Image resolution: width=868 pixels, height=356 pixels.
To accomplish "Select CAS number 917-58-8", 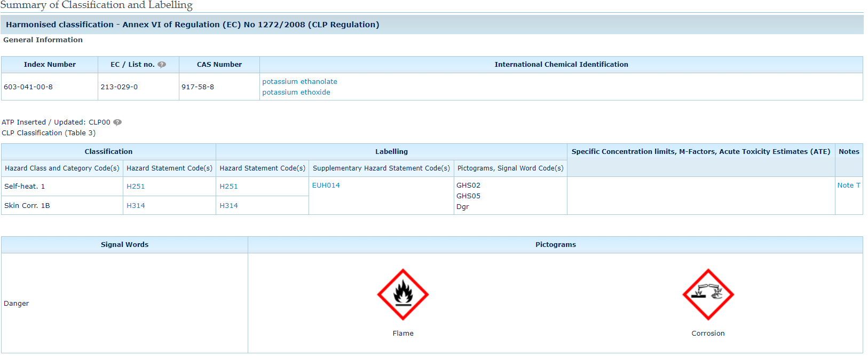I will pyautogui.click(x=198, y=87).
